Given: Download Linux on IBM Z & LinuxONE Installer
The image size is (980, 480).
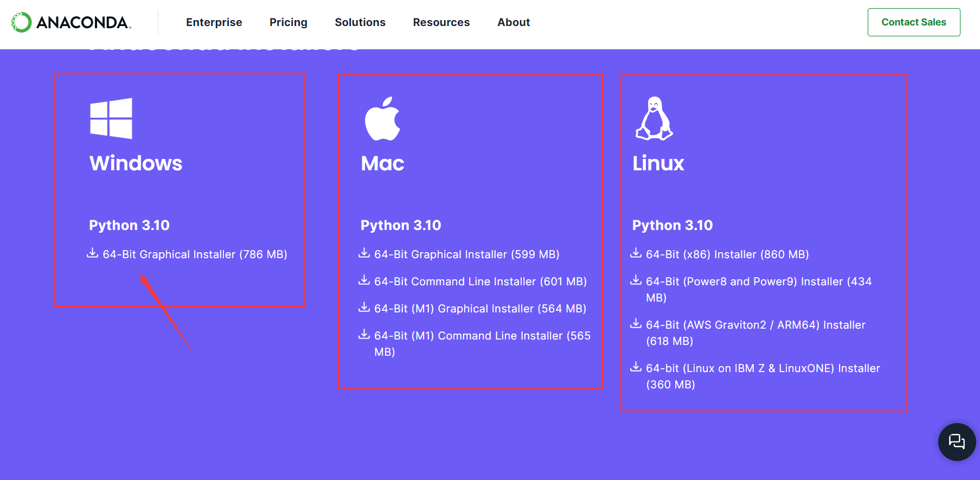Looking at the screenshot, I should 763,376.
